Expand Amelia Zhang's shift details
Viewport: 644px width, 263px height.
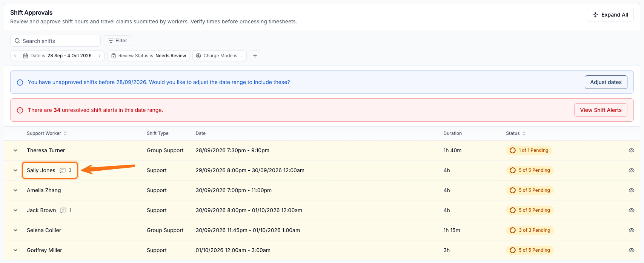(x=15, y=190)
